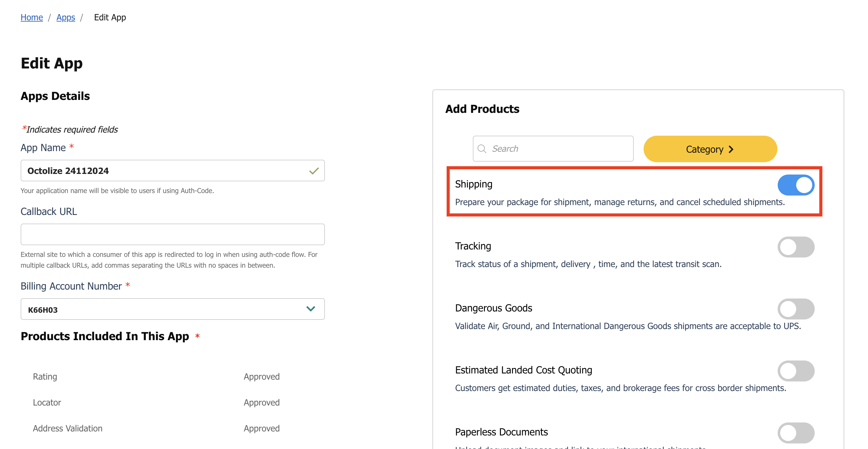
Task: Click the green checkmark in App Name field
Action: click(x=314, y=171)
